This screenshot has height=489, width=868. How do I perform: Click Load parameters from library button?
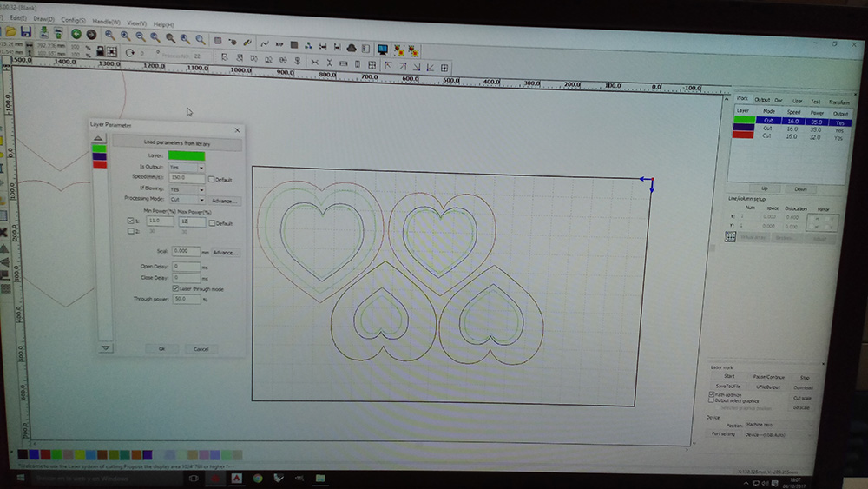tap(177, 143)
